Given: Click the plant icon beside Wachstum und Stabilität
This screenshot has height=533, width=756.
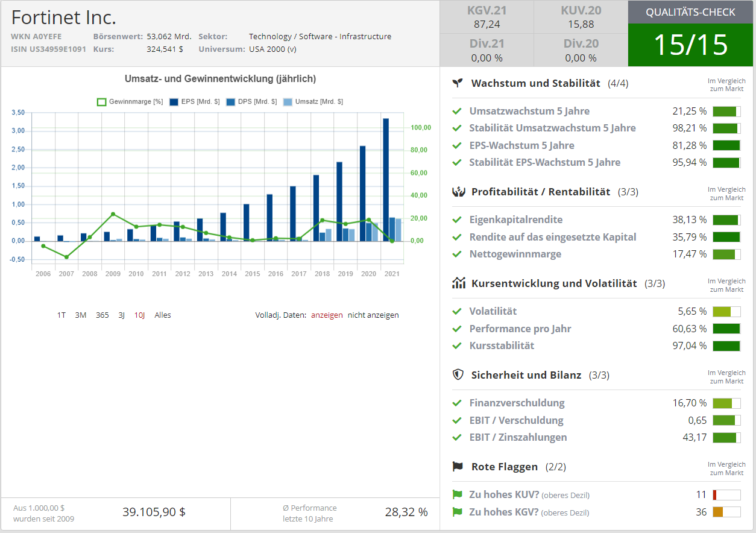Looking at the screenshot, I should coord(458,83).
